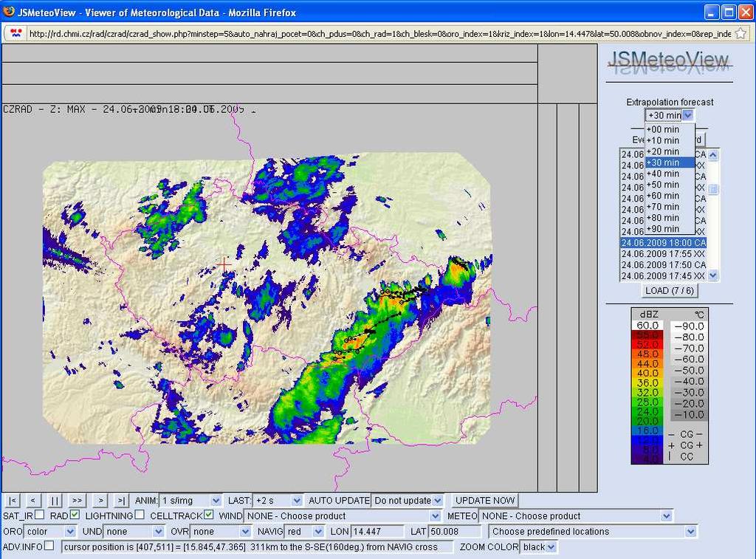Image resolution: width=756 pixels, height=559 pixels.
Task: Select +70 min forecast option
Action: (x=670, y=207)
